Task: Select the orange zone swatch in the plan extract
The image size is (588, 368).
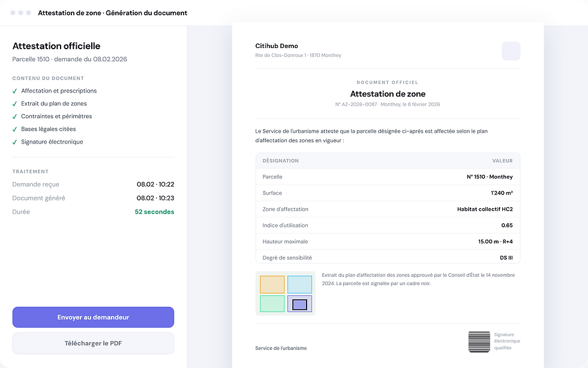Action: tap(272, 285)
